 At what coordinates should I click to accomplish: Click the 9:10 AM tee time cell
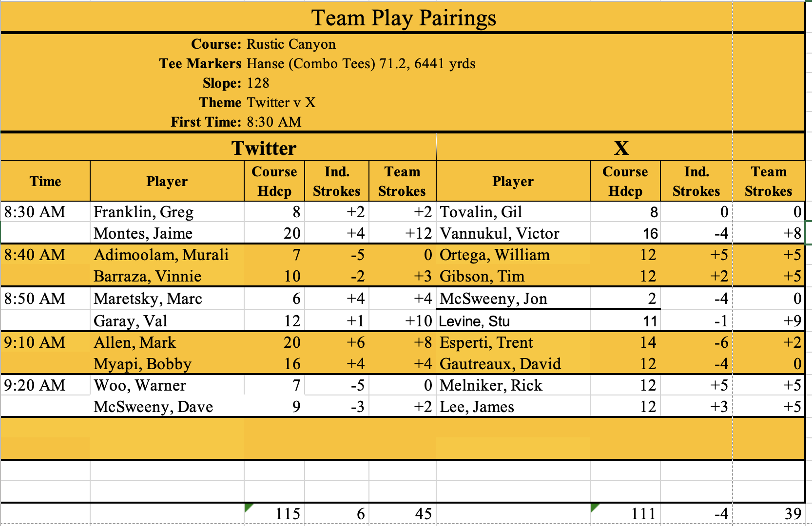point(35,343)
